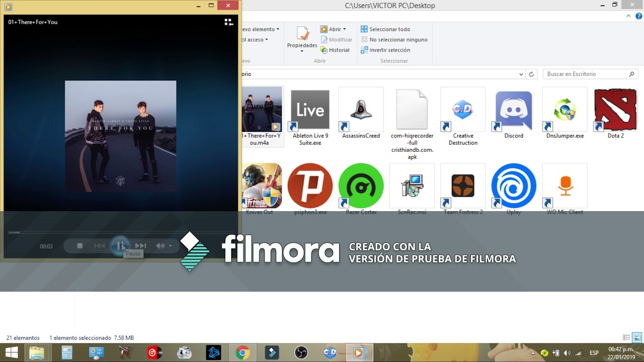Open the network signal tray icon
This screenshot has height=362, width=644.
[578, 353]
